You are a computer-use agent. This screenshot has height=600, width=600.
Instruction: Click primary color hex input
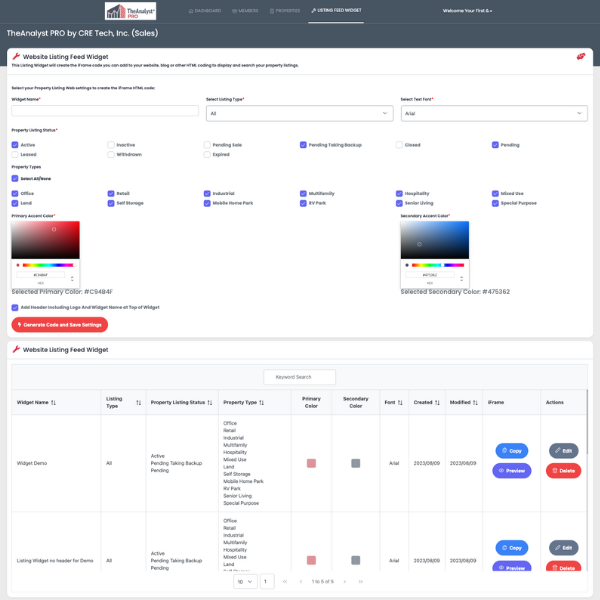pos(41,275)
